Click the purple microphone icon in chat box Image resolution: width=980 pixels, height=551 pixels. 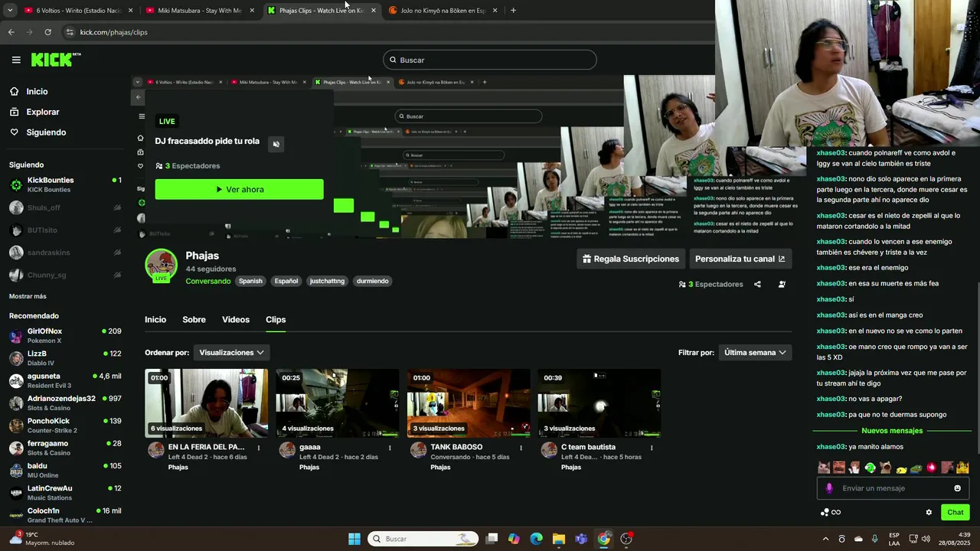[829, 488]
